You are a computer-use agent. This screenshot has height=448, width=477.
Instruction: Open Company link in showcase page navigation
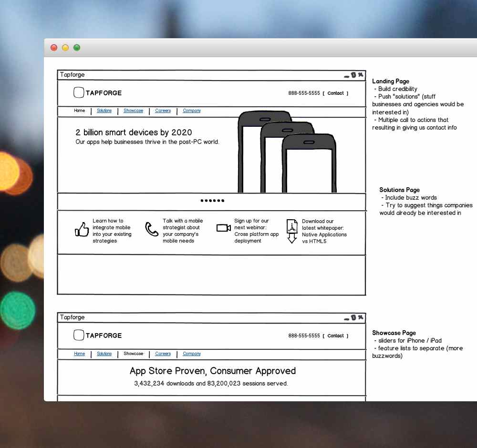click(x=192, y=354)
